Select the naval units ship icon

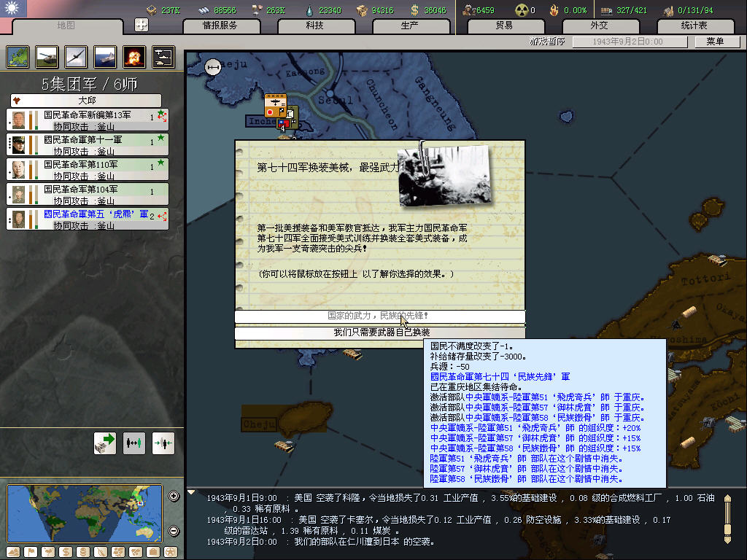tap(105, 56)
